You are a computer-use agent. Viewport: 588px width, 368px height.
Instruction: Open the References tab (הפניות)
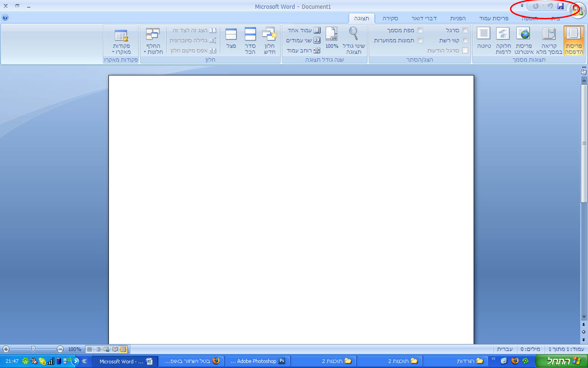(x=458, y=19)
